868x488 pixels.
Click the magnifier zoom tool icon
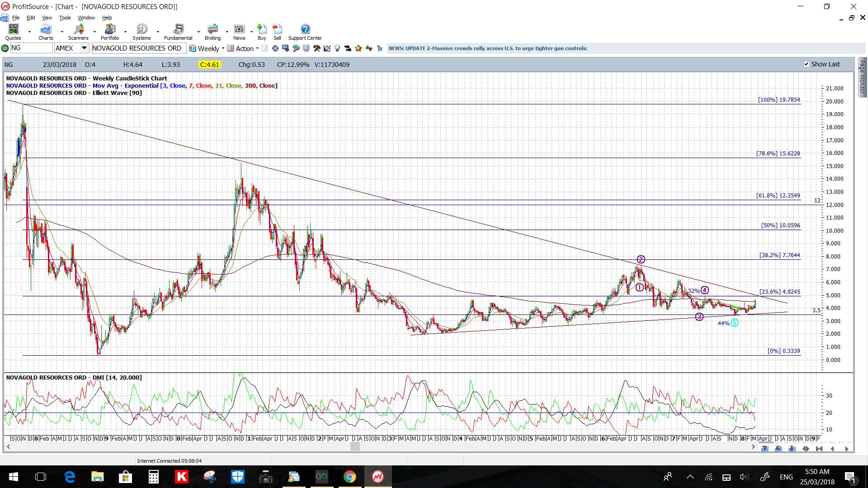[x=296, y=48]
